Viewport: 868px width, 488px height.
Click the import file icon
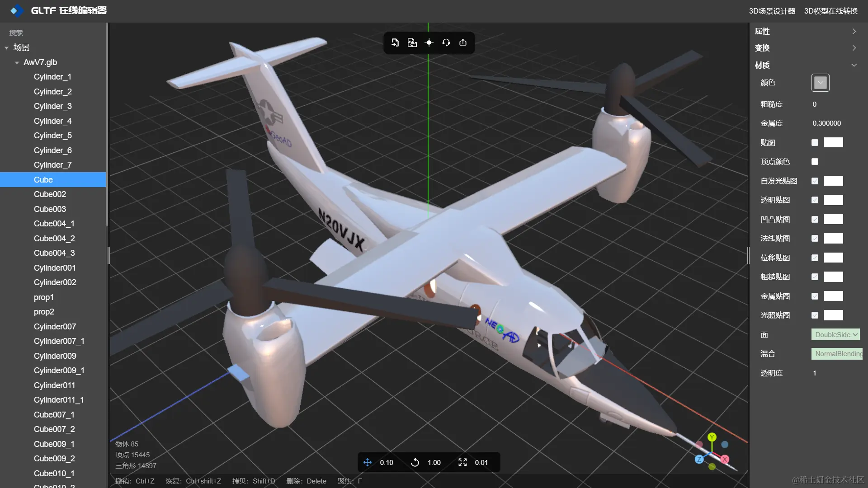395,42
